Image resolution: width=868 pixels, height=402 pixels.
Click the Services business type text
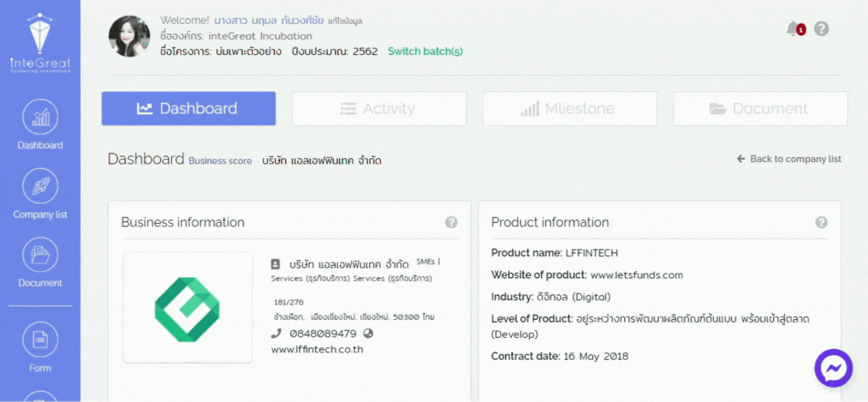coord(351,278)
